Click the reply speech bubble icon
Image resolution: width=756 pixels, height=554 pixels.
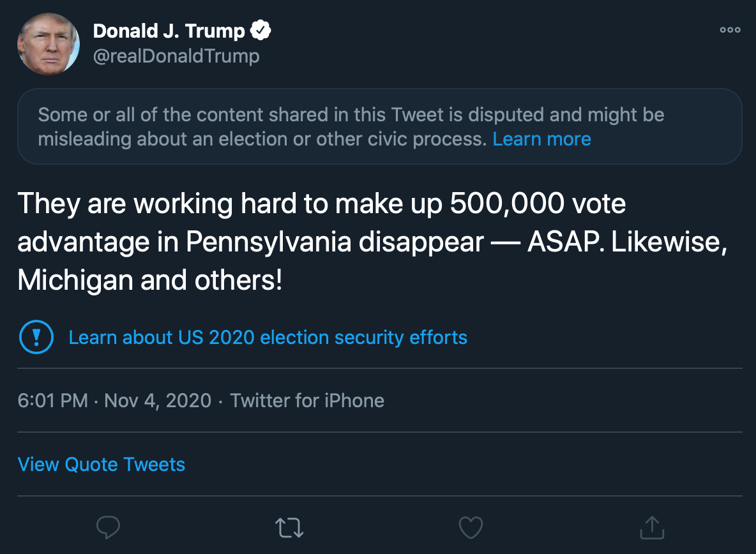(108, 527)
